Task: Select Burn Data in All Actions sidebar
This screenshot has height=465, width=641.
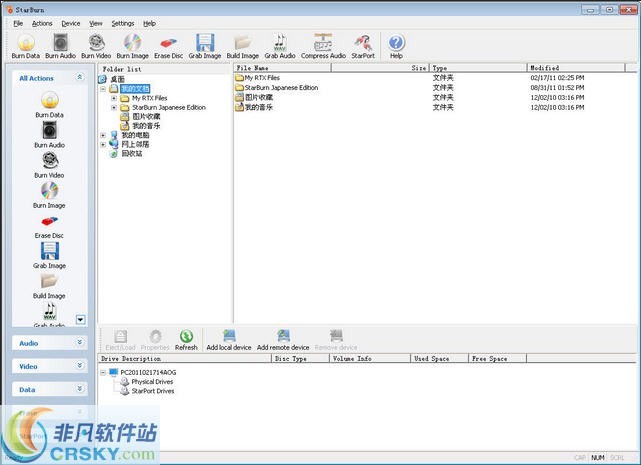Action: pyautogui.click(x=49, y=105)
